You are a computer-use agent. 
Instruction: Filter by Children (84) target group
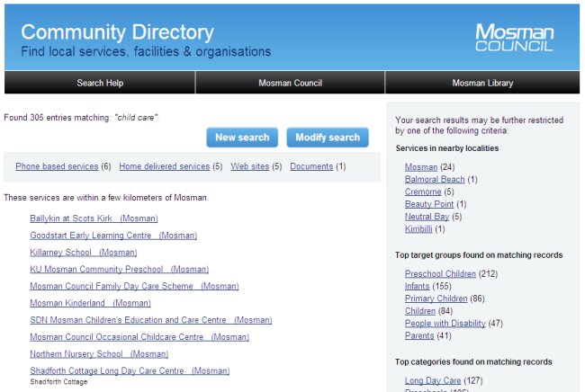click(420, 311)
